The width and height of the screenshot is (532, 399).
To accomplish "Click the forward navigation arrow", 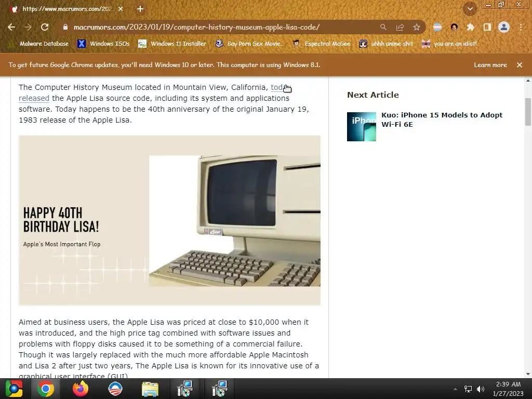I will (28, 27).
